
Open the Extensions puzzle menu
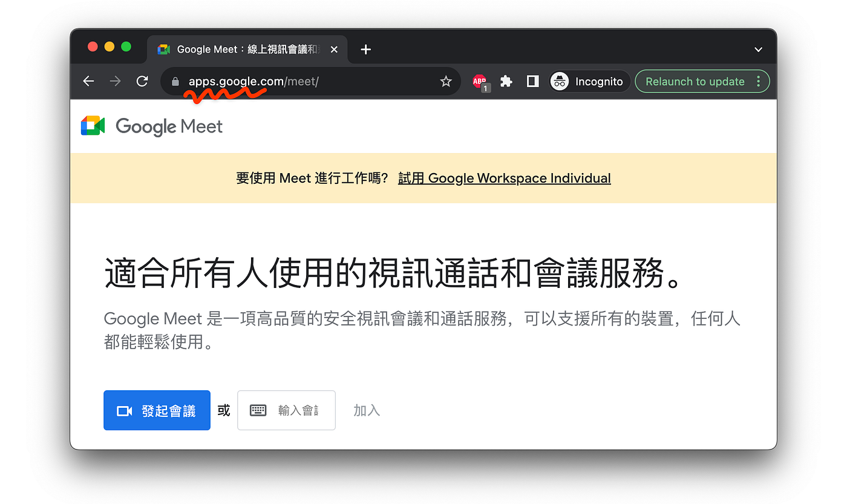click(506, 81)
